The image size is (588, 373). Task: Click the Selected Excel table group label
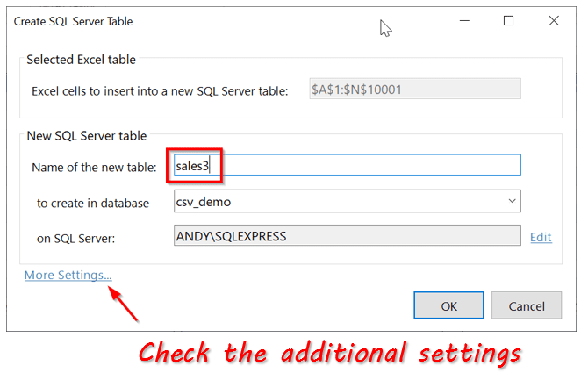tap(81, 60)
